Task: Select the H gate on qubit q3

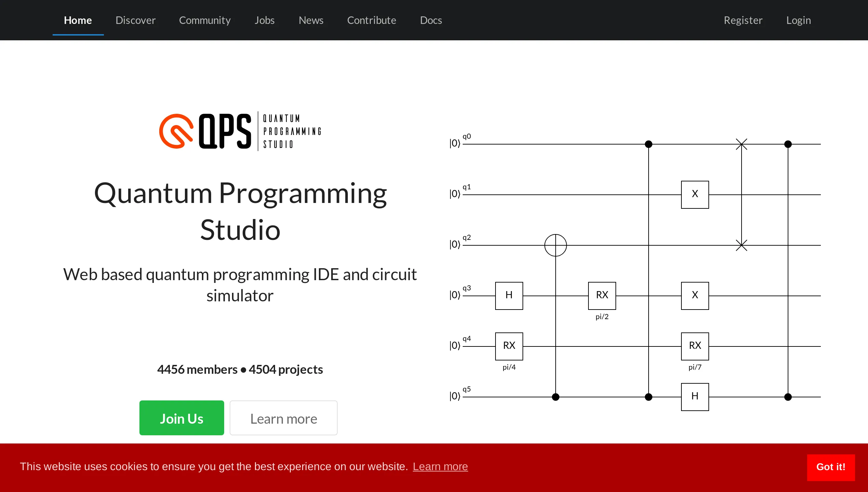Action: (x=509, y=296)
